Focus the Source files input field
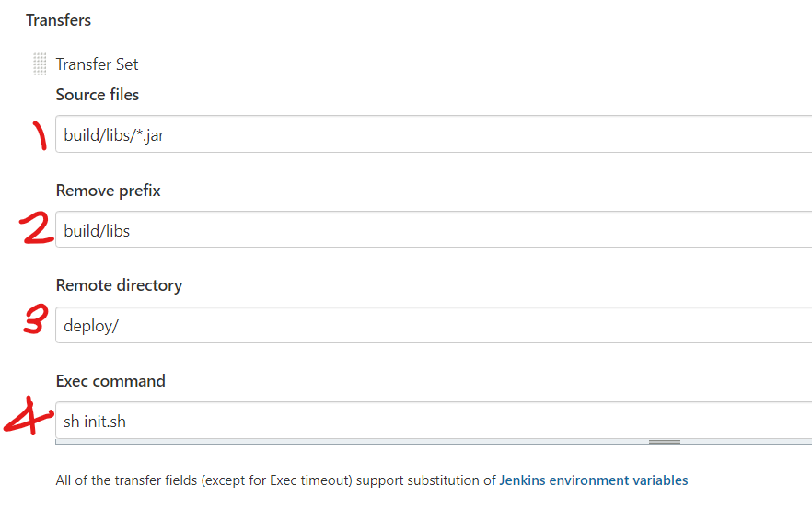 tap(433, 134)
